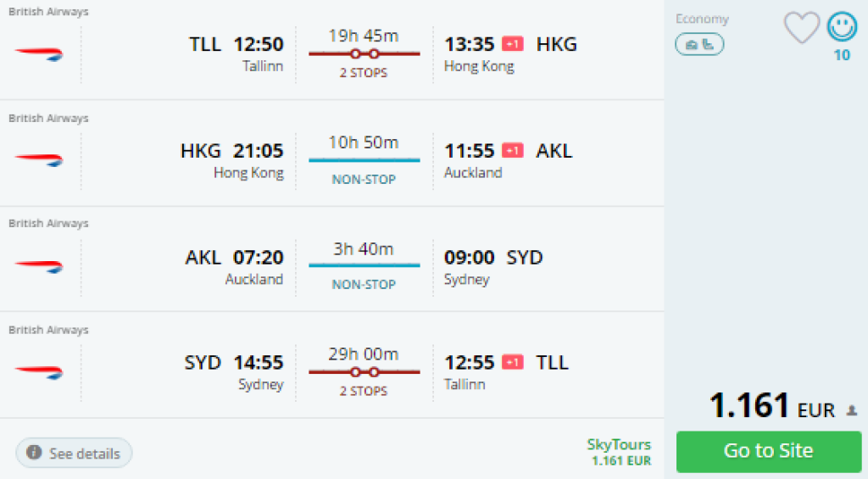Click the +1 day badge next to AKL arrival

point(512,151)
